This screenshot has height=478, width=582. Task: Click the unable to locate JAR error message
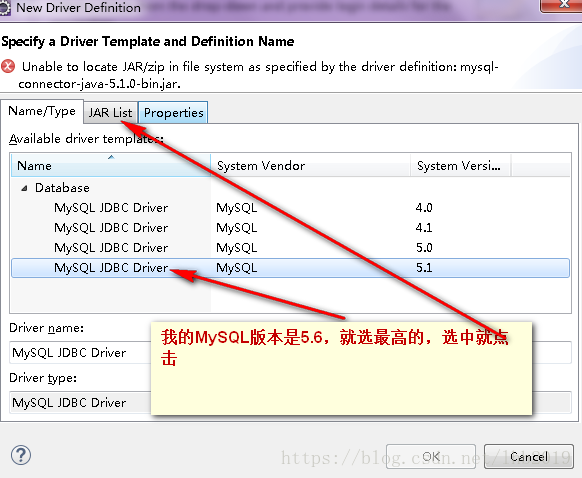(258, 75)
